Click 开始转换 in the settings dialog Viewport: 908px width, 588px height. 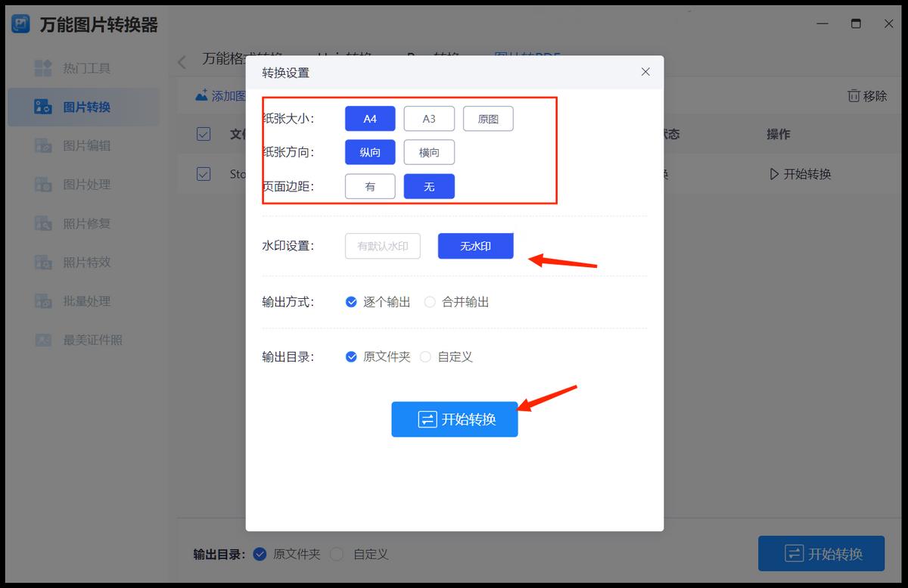click(x=454, y=418)
